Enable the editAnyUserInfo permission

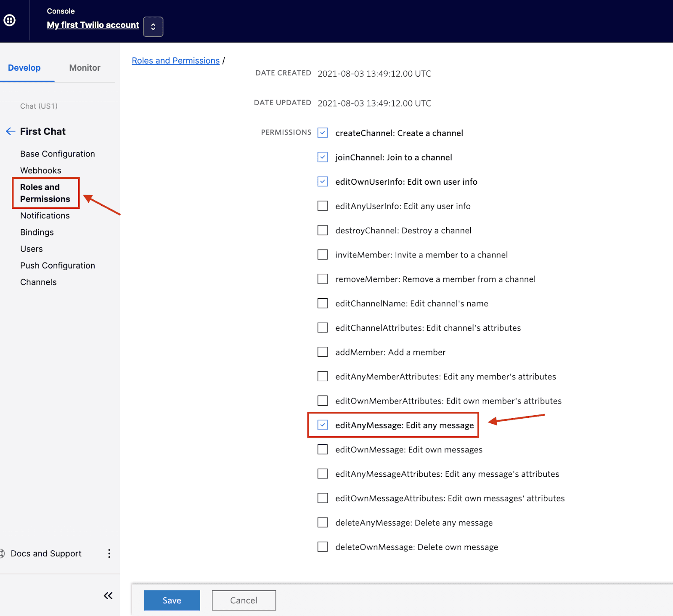pyautogui.click(x=322, y=206)
